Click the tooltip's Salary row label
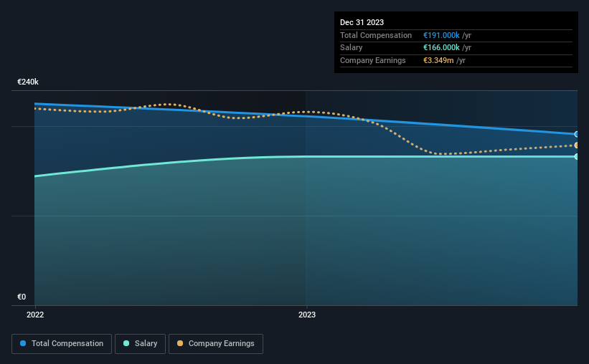Screen dimensions: 589x364 click(352, 48)
